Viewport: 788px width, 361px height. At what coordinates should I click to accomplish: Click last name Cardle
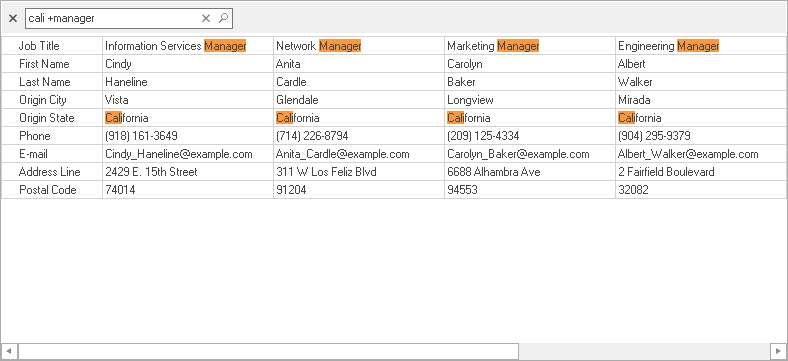359,82
